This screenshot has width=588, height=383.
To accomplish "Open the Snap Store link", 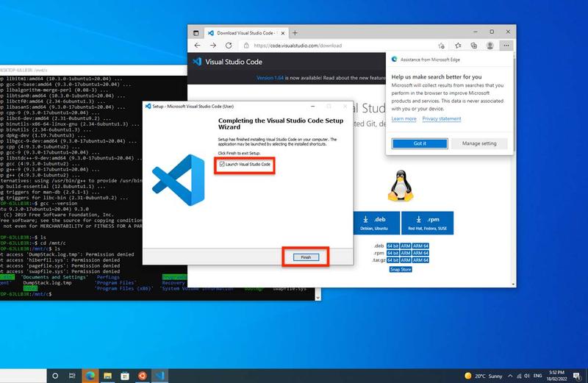I will (401, 269).
